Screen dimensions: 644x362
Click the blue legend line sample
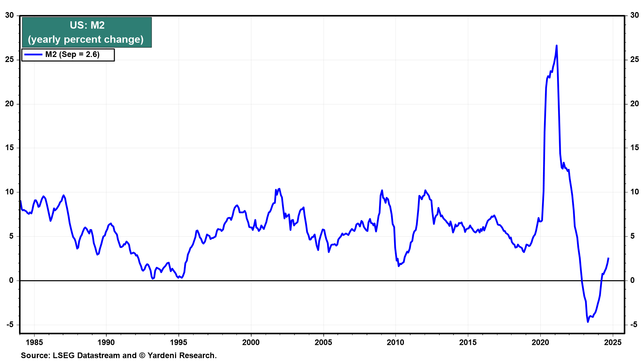34,54
